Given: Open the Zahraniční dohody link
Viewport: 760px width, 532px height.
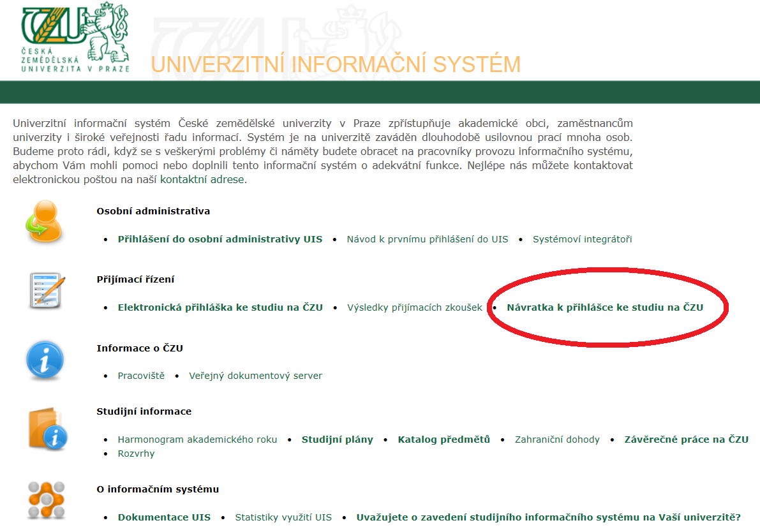Looking at the screenshot, I should (x=557, y=439).
